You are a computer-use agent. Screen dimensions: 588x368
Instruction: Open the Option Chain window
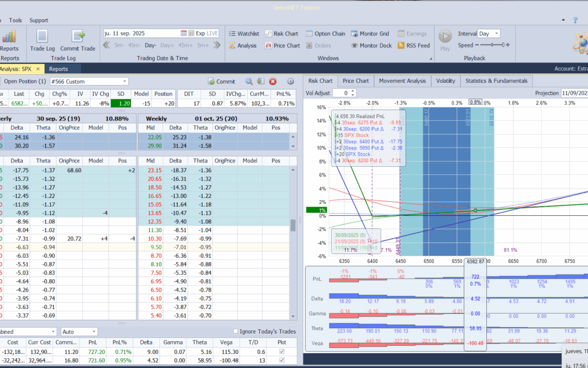click(325, 34)
